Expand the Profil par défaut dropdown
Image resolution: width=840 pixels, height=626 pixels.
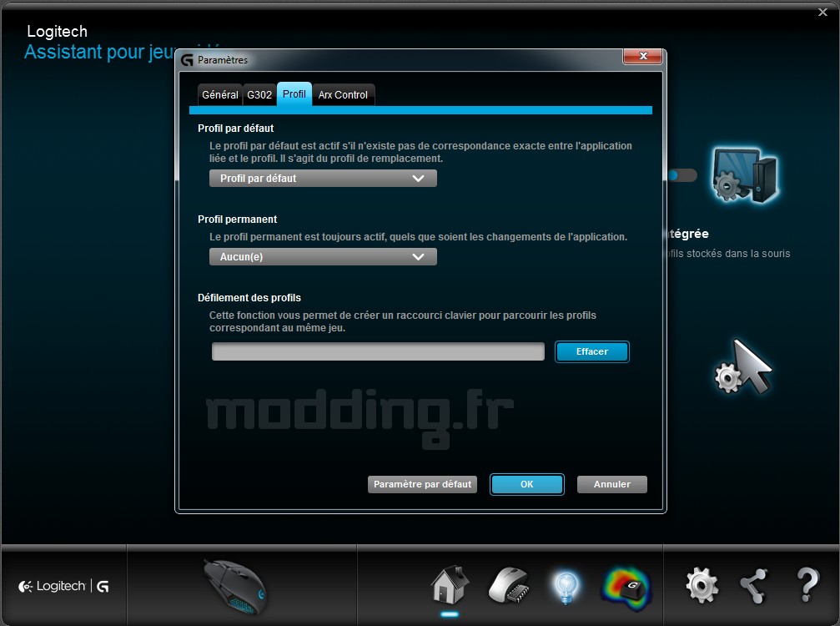(323, 179)
